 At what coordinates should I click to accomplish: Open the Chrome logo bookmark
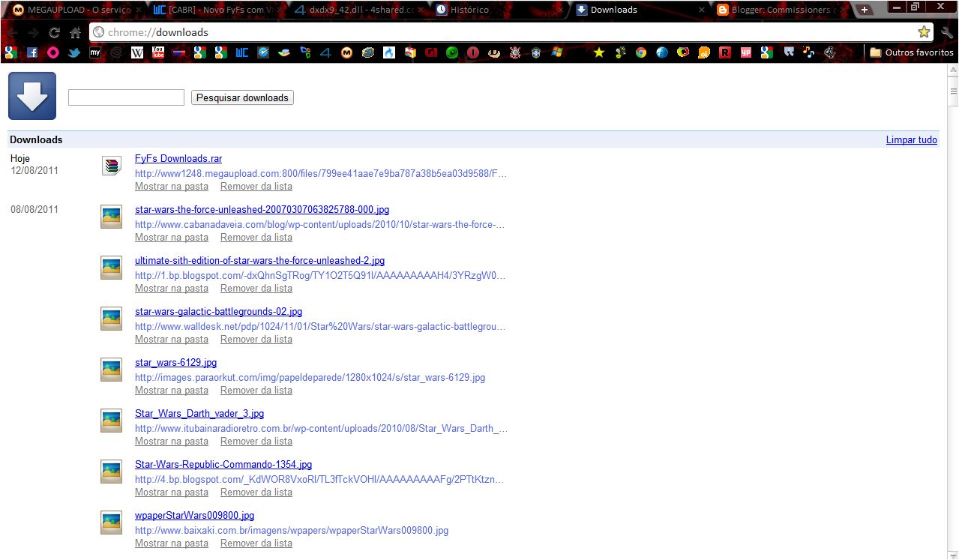coord(641,52)
